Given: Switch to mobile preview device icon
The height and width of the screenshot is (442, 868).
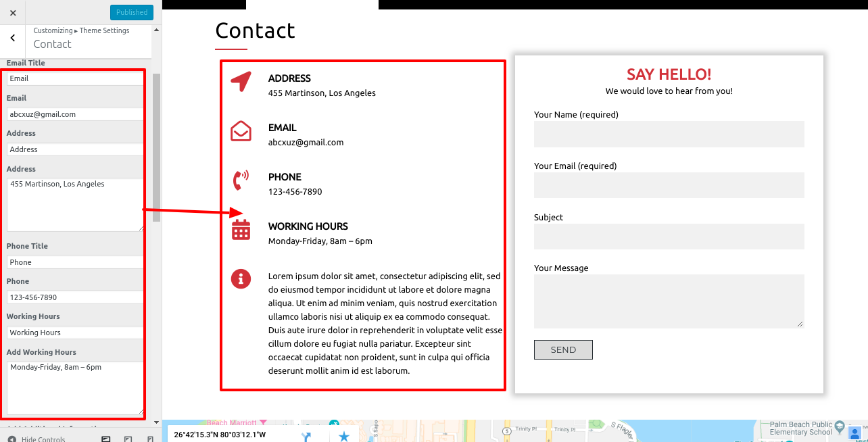Looking at the screenshot, I should click(150, 439).
